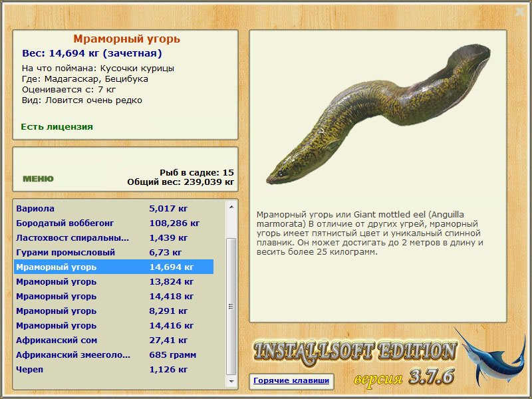Select the Ластохвост спиральны… row
The width and height of the screenshot is (532, 399).
click(x=114, y=237)
